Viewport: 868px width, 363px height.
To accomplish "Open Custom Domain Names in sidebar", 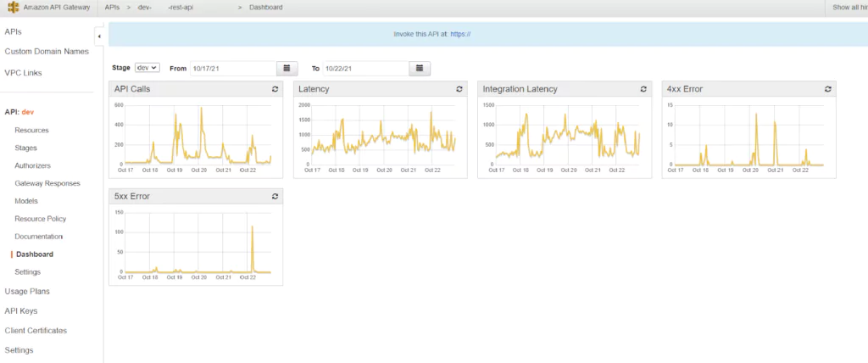I will coord(47,52).
